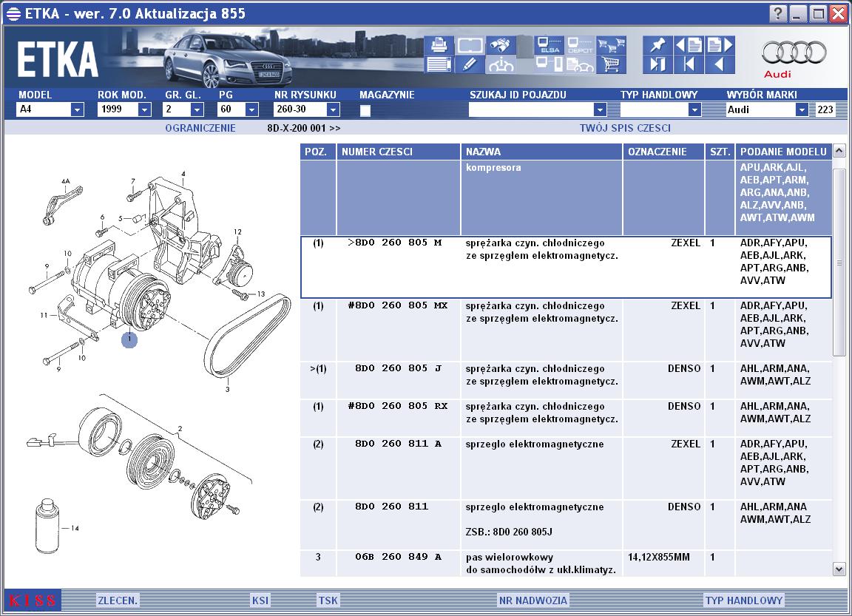Click the parts list scrollbar down arrow
Viewport: 852px width, 616px height.
click(839, 569)
